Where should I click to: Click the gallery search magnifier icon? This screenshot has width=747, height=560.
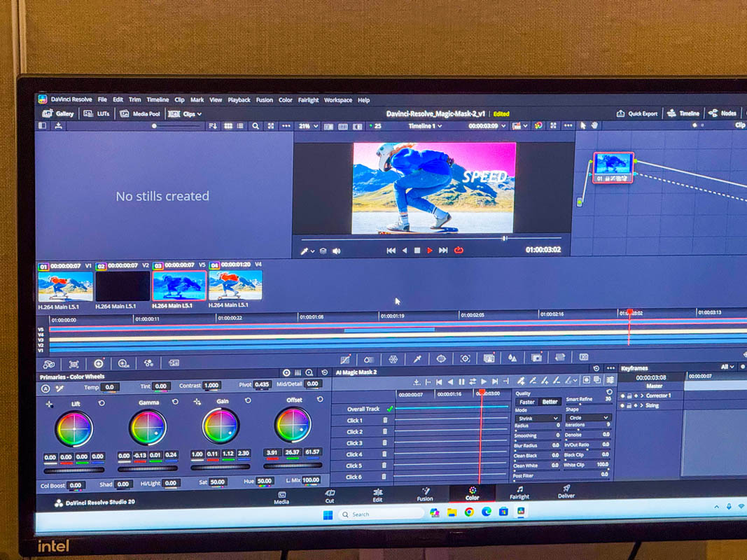[x=256, y=126]
